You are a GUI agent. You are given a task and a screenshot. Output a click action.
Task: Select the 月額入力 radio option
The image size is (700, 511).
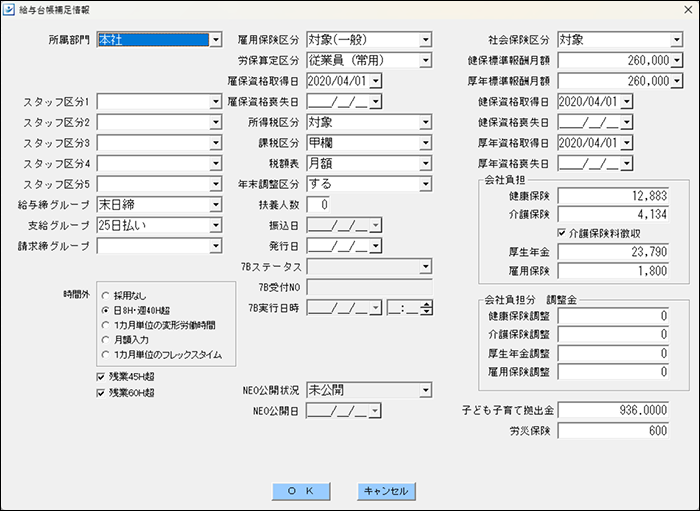(x=105, y=340)
